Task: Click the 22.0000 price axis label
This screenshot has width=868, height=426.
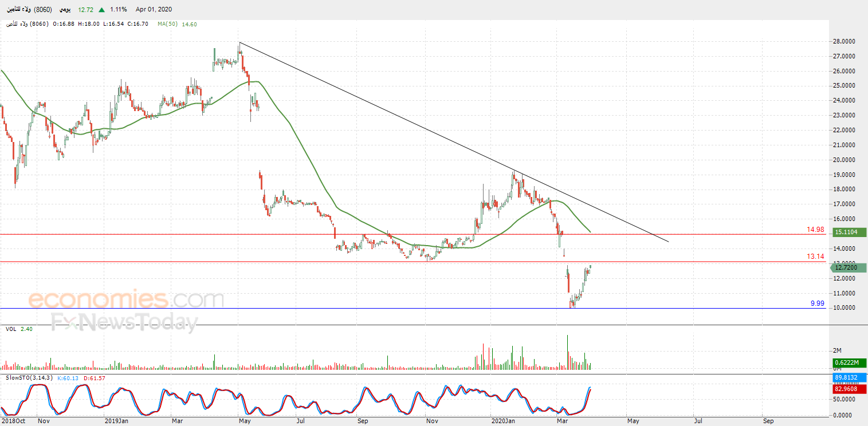Action: coord(845,130)
